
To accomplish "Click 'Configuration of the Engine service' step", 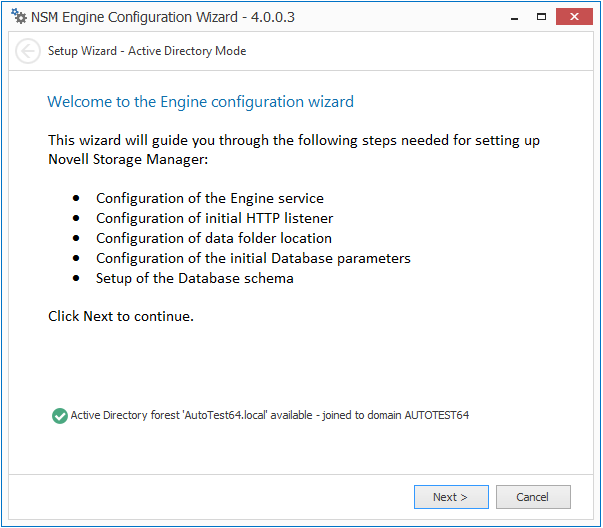I will click(x=210, y=198).
